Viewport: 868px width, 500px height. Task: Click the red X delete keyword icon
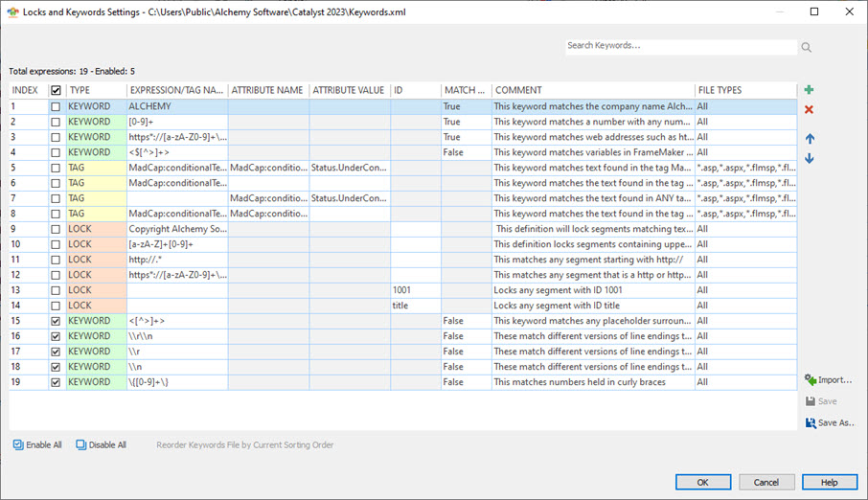click(x=810, y=110)
